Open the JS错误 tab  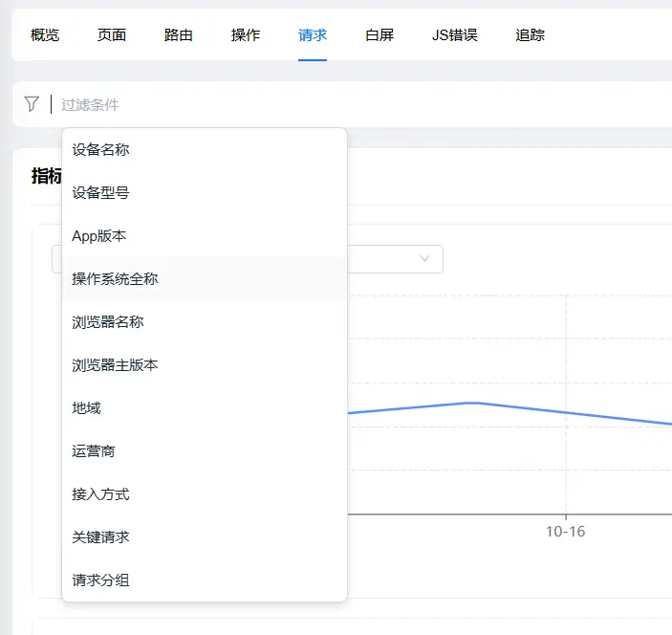pyautogui.click(x=455, y=35)
